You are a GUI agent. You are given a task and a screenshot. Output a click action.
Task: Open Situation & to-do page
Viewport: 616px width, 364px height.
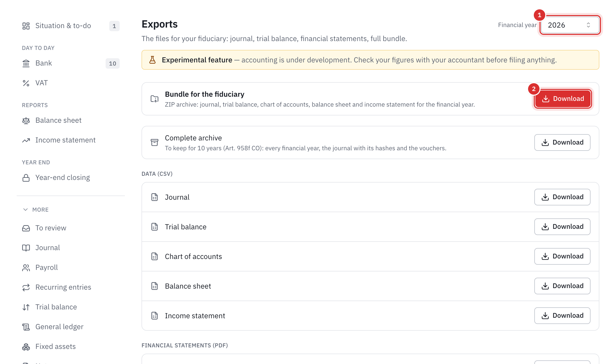(70, 26)
